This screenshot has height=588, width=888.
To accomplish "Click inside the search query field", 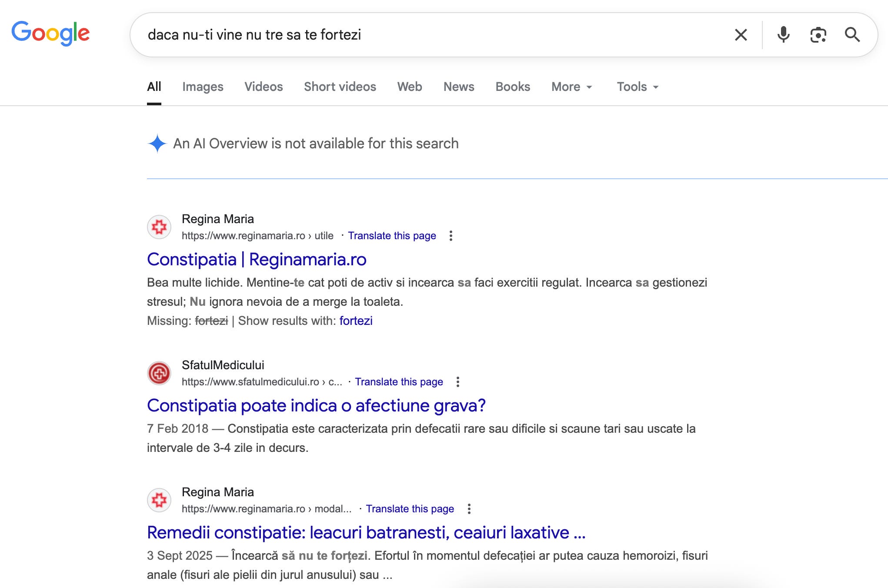I will 435,35.
